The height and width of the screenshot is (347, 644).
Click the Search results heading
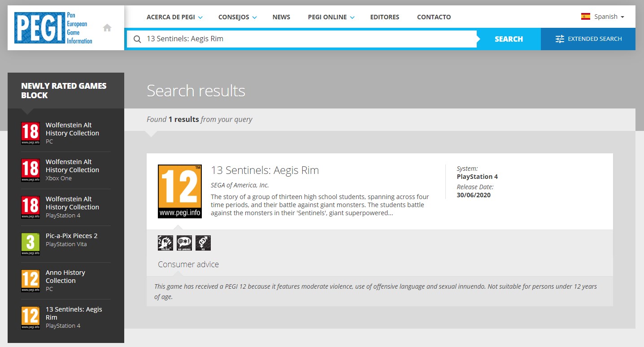pos(196,91)
